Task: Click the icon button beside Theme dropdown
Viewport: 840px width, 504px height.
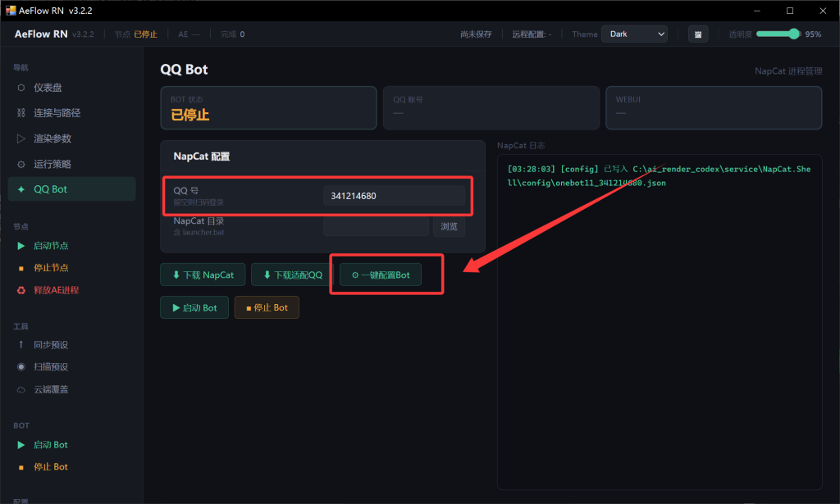Action: [x=698, y=34]
